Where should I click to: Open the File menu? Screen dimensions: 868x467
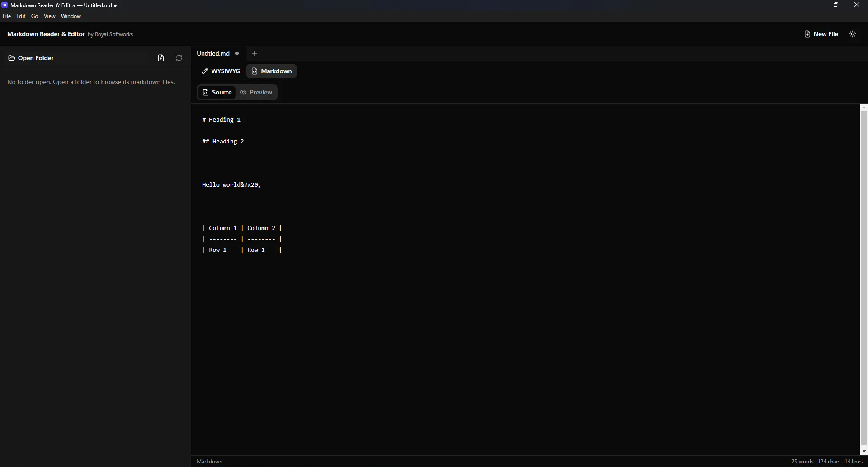[x=7, y=16]
